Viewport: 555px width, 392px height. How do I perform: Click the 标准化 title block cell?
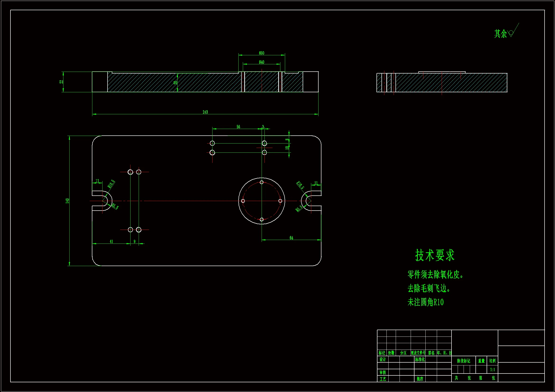[x=420, y=360]
